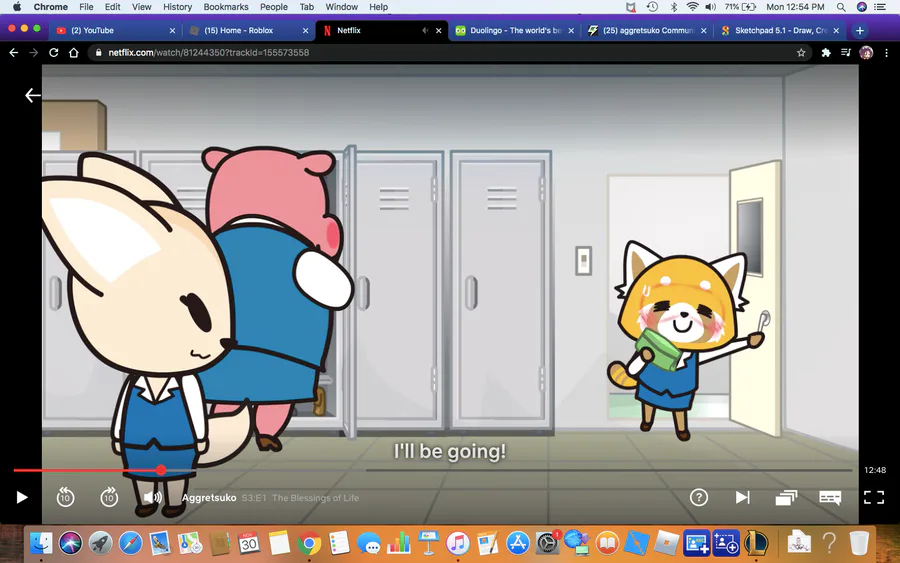900x563 pixels.
Task: Switch to the YouTube tab
Action: [115, 30]
